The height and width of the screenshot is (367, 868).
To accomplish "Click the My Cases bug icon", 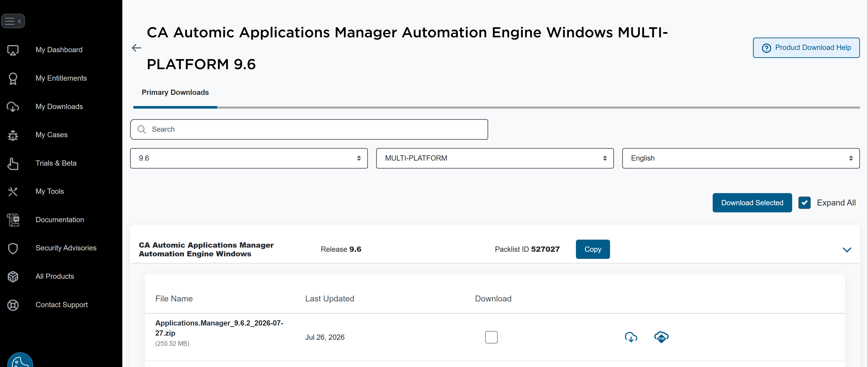I will click(x=13, y=135).
